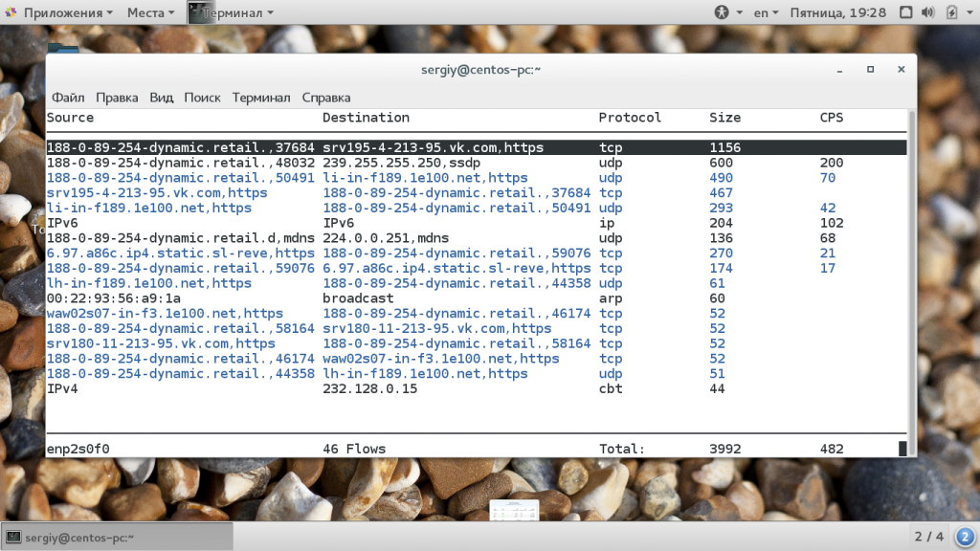Open the Вид menu
Image resolution: width=980 pixels, height=551 pixels.
161,98
